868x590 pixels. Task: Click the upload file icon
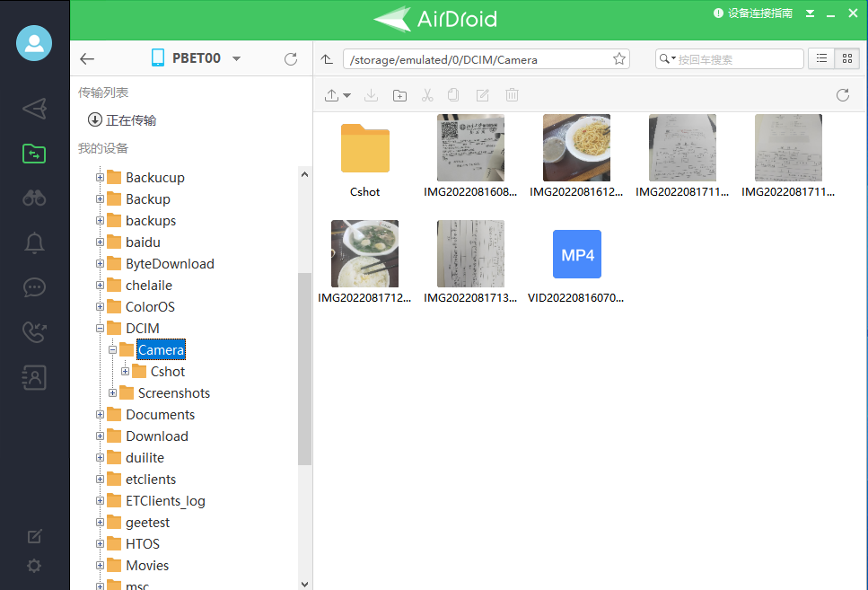click(331, 95)
